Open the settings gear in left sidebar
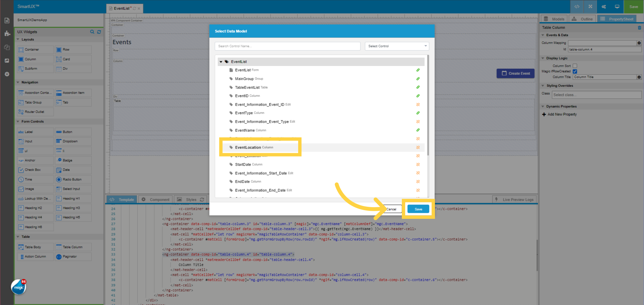Viewport: 644px width, 305px height. click(x=7, y=74)
